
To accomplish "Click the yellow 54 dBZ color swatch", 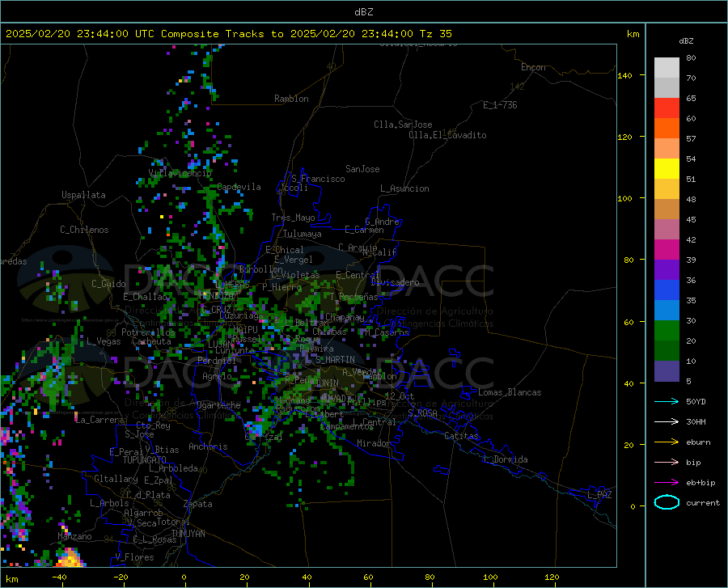I will tap(667, 168).
